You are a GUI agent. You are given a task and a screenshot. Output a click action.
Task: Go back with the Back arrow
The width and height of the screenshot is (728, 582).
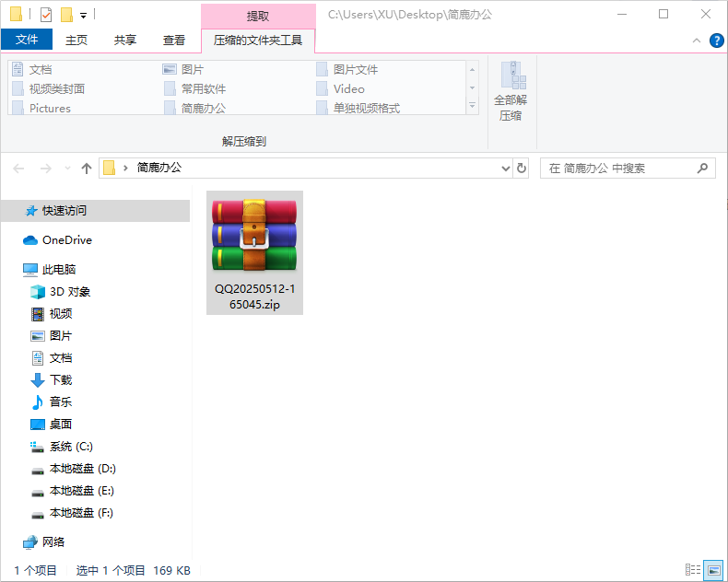point(18,168)
